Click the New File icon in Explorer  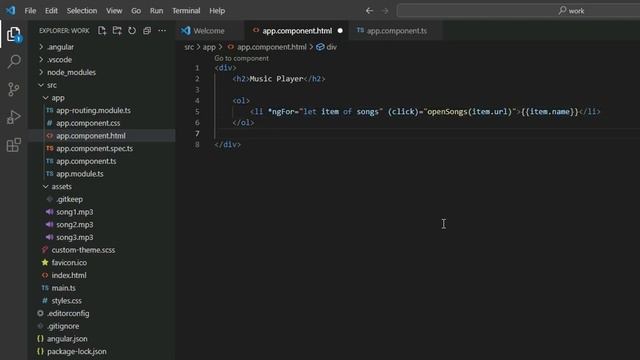pyautogui.click(x=102, y=31)
